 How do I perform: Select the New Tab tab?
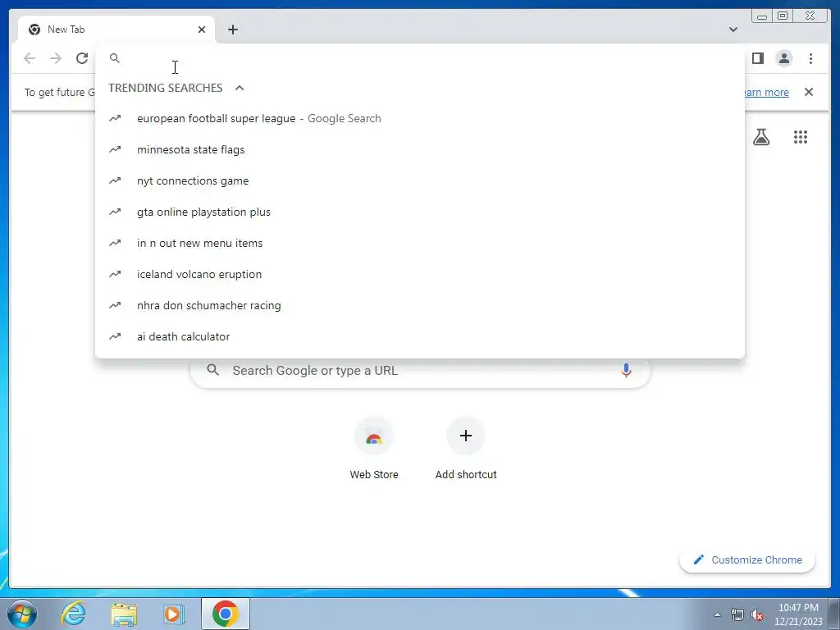(116, 30)
